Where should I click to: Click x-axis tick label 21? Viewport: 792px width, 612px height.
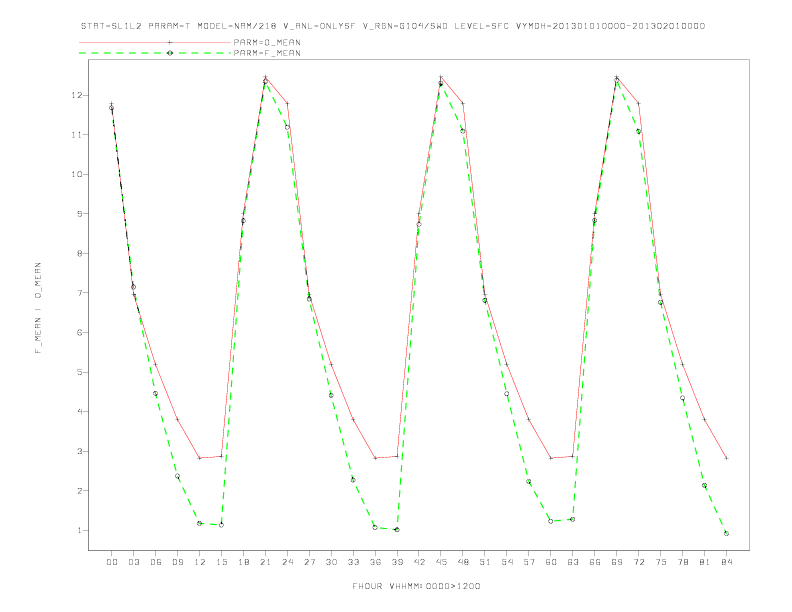point(265,562)
